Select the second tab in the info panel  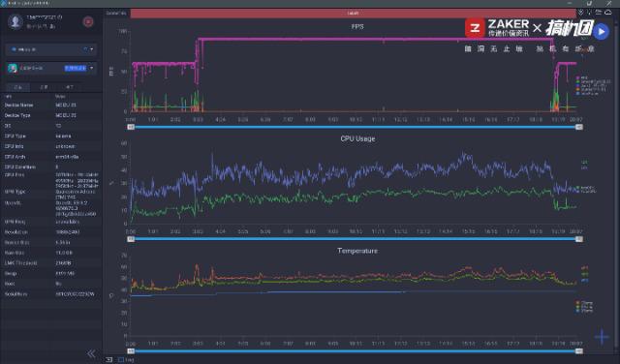click(44, 87)
